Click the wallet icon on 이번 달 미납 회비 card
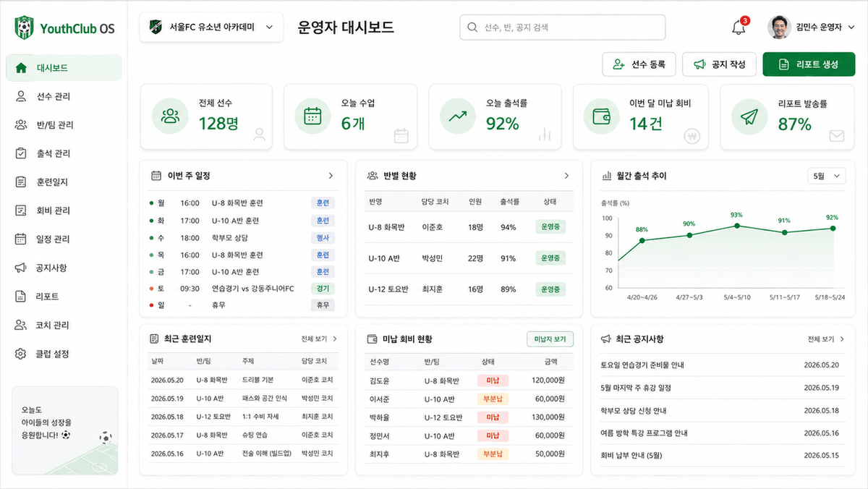 pos(602,116)
